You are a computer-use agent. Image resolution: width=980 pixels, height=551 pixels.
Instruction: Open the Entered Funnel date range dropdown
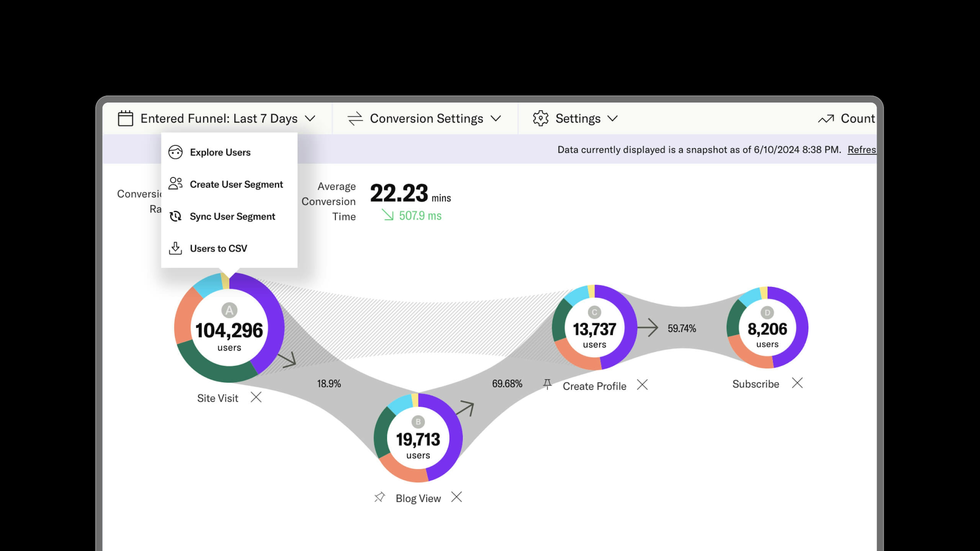[x=310, y=118]
